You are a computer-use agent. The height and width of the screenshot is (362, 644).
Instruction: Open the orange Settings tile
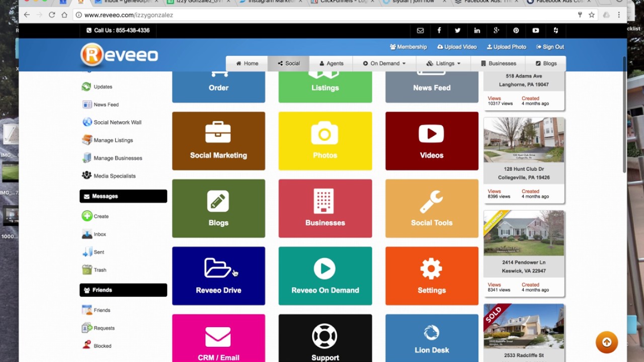(x=432, y=276)
